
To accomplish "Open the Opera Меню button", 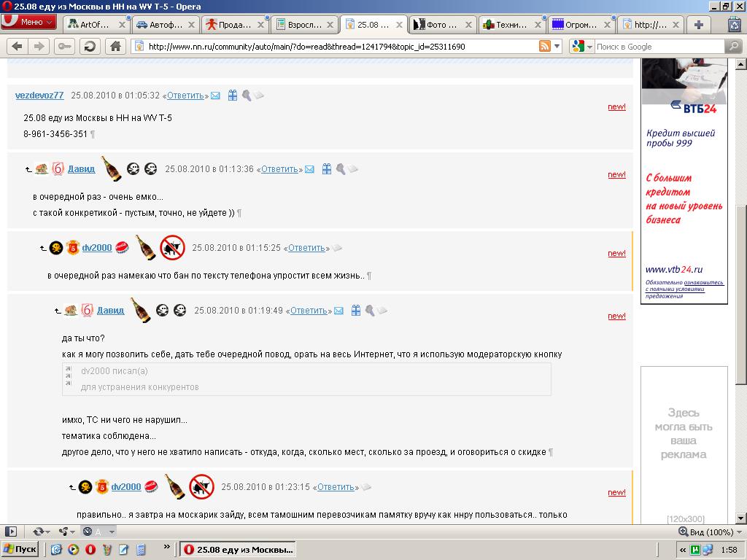I will 28,22.
